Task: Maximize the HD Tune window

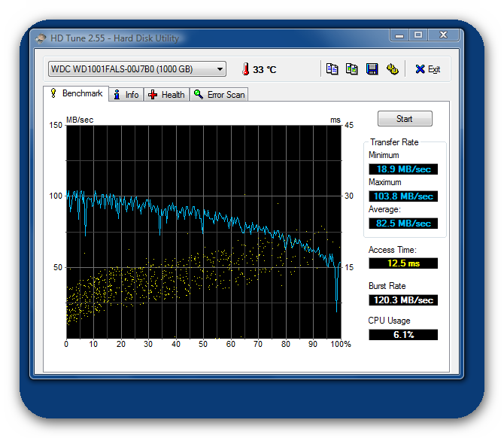Action: coord(417,35)
